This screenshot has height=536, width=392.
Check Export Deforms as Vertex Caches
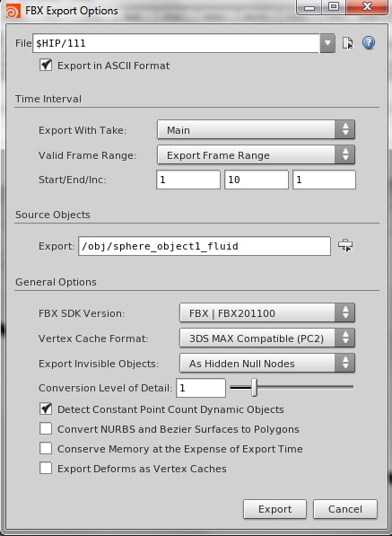(46, 469)
